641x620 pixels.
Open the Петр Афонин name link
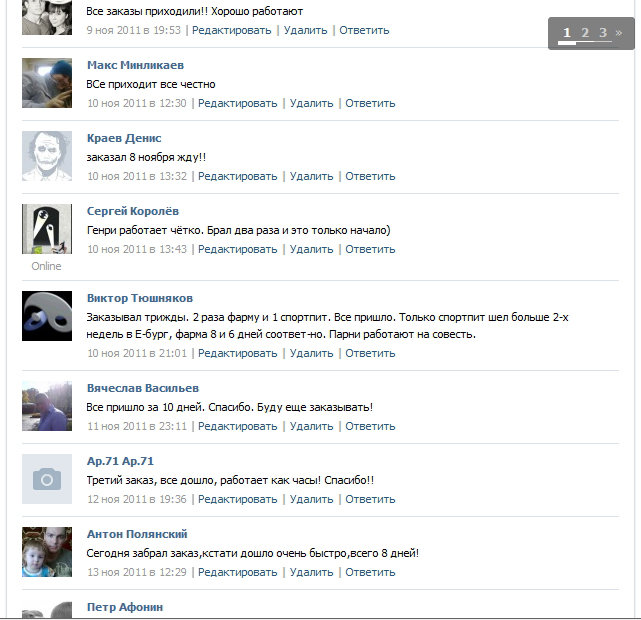click(x=125, y=607)
